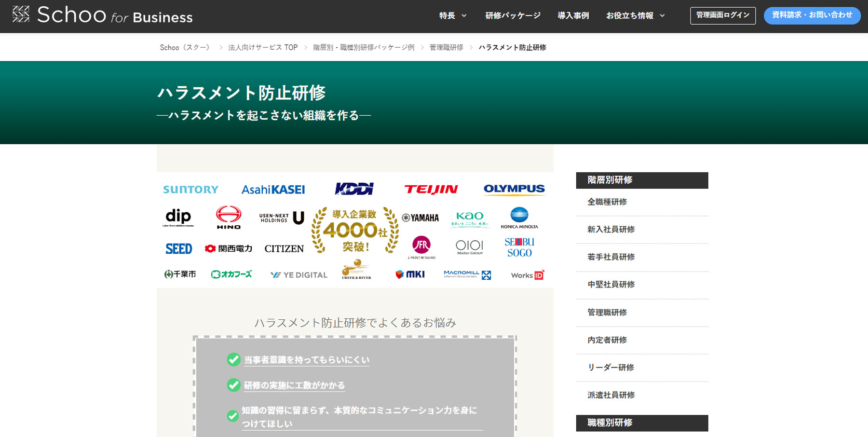
Task: Click the Creek & River logo
Action: (x=356, y=270)
